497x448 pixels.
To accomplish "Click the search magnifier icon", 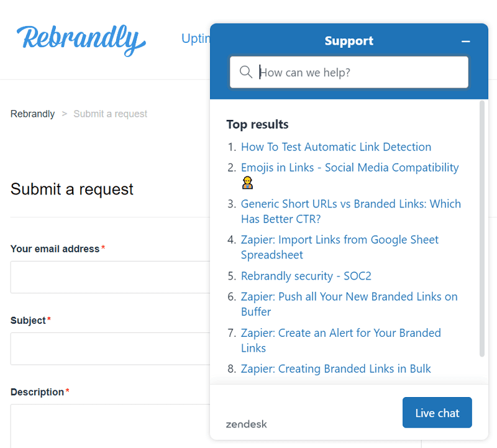I will tap(246, 73).
